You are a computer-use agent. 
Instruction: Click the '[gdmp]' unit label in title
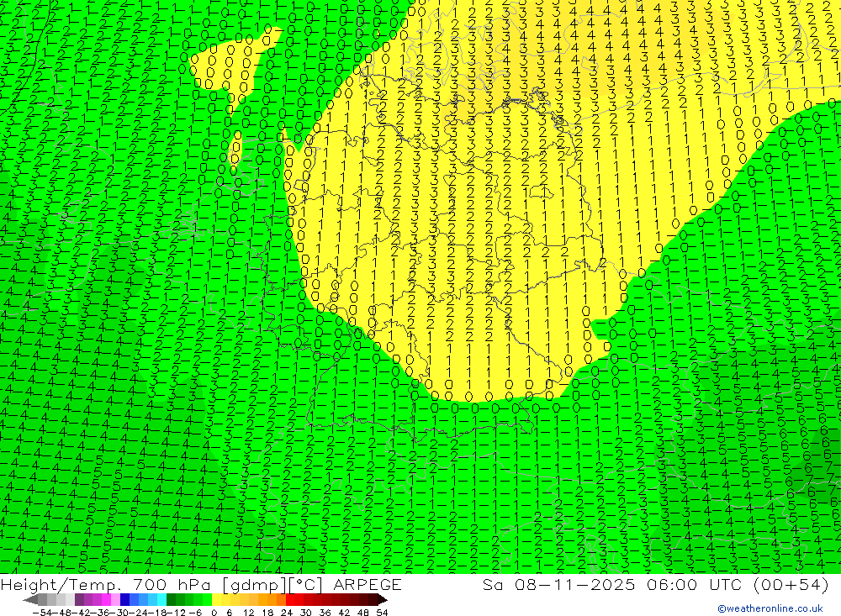click(253, 585)
